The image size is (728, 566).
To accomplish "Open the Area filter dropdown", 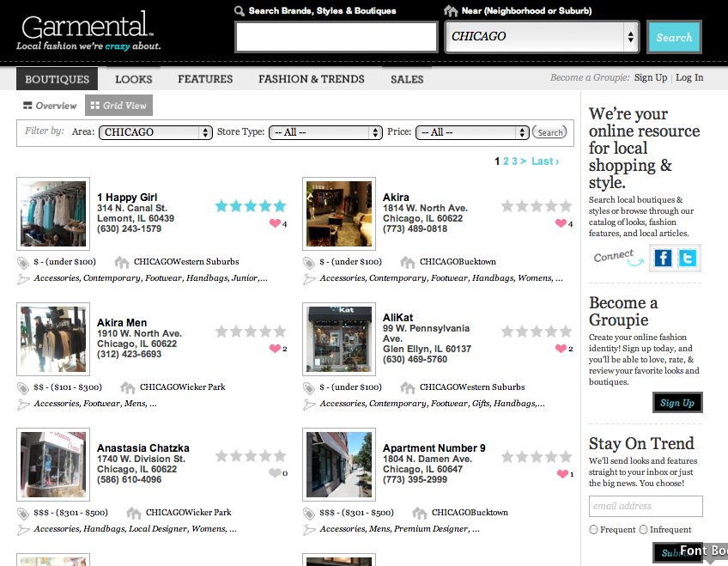I will 155,132.
